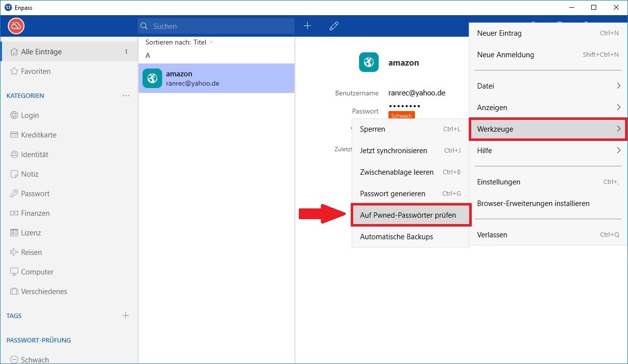Click the TAGS section header
The height and width of the screenshot is (364, 628).
tap(14, 316)
